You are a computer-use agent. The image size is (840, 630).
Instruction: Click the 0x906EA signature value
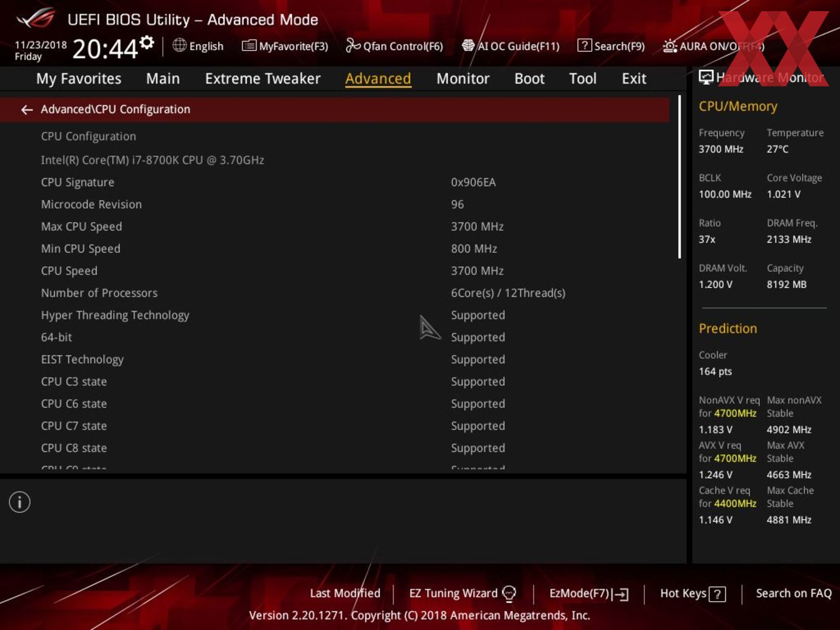(x=473, y=182)
